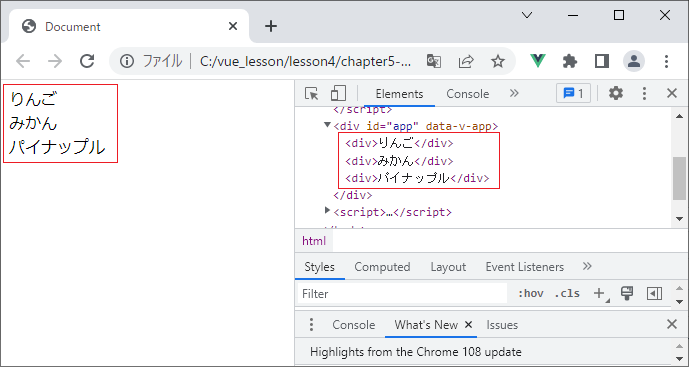Show more DevTools tabs chevron
This screenshot has height=367, width=689.
click(514, 93)
